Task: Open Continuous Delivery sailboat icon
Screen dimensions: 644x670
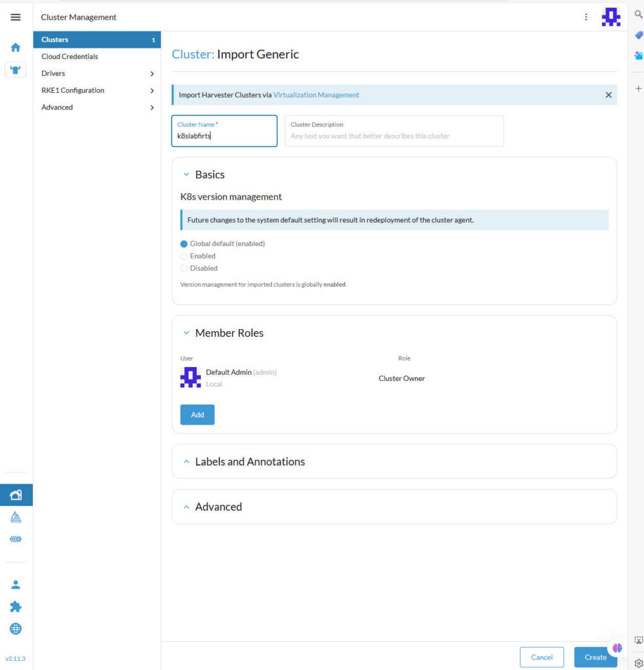Action: [x=16, y=518]
